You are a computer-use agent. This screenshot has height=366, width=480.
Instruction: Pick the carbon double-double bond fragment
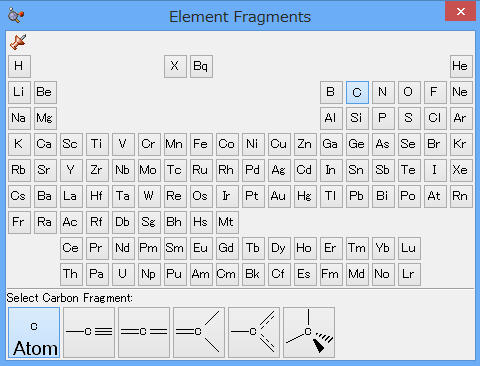(144, 332)
